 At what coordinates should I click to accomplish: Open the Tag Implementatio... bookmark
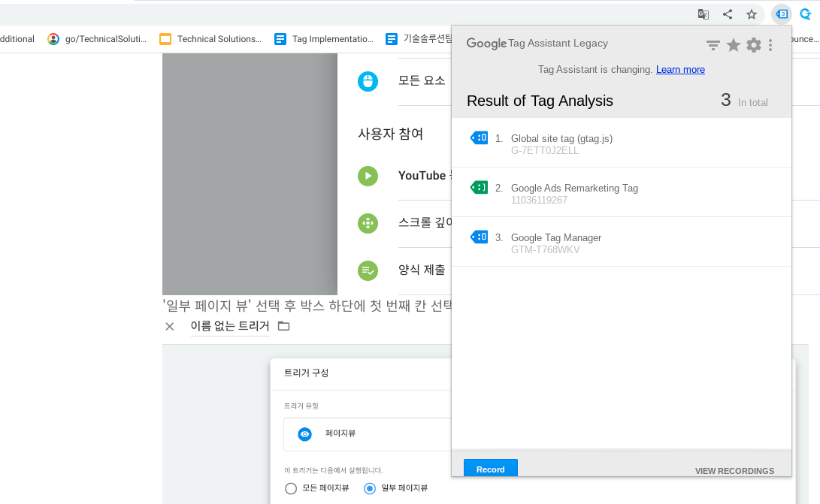point(324,39)
